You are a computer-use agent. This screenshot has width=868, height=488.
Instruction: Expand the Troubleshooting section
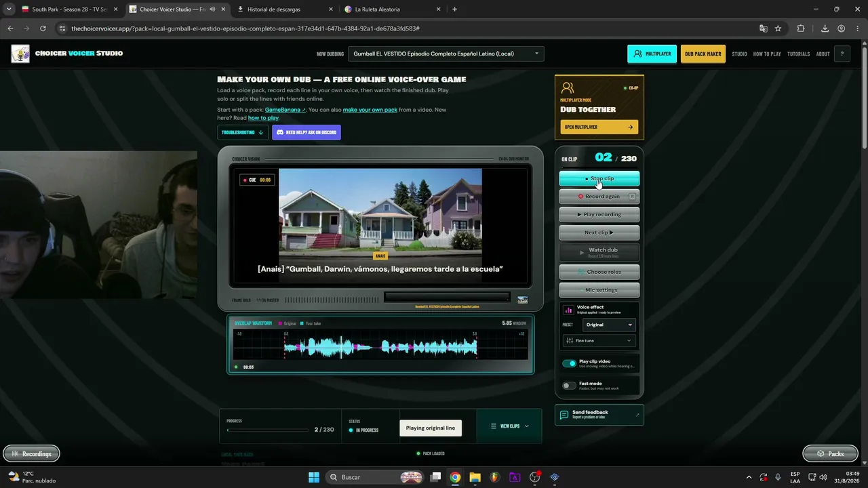[242, 132]
